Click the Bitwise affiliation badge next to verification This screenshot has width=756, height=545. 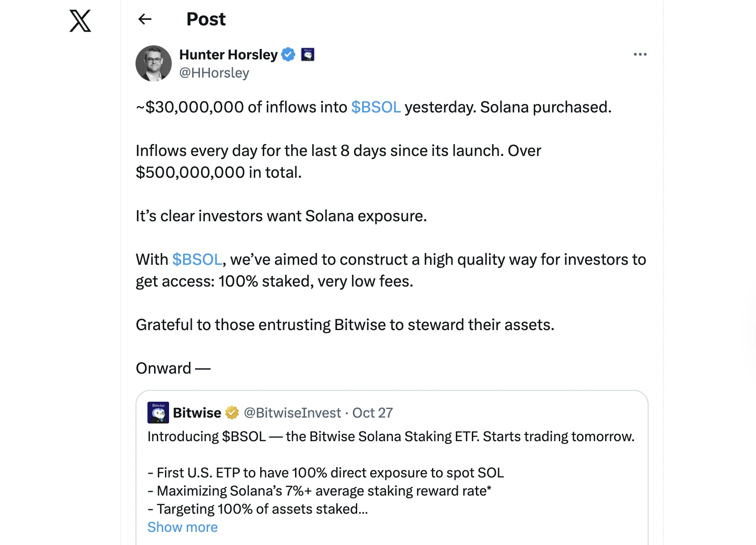coord(308,54)
